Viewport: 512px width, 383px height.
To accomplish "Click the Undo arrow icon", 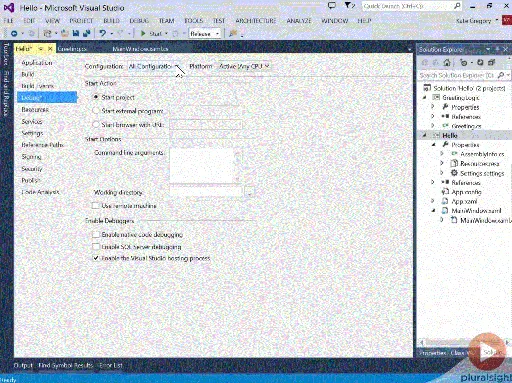I will [x=103, y=33].
